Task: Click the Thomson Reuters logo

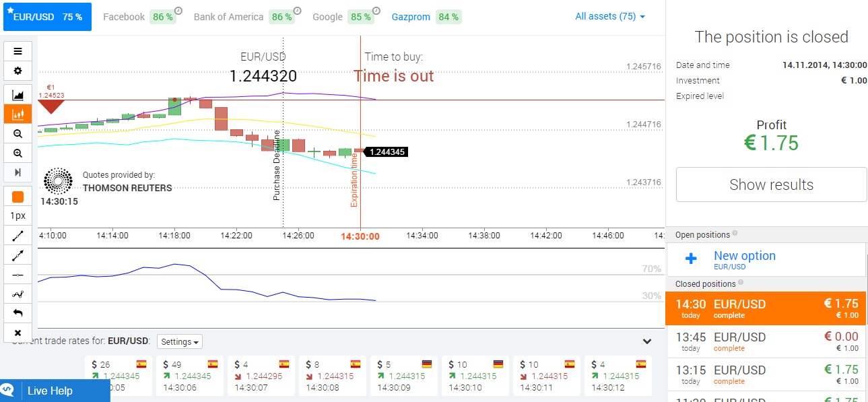Action: pyautogui.click(x=58, y=181)
